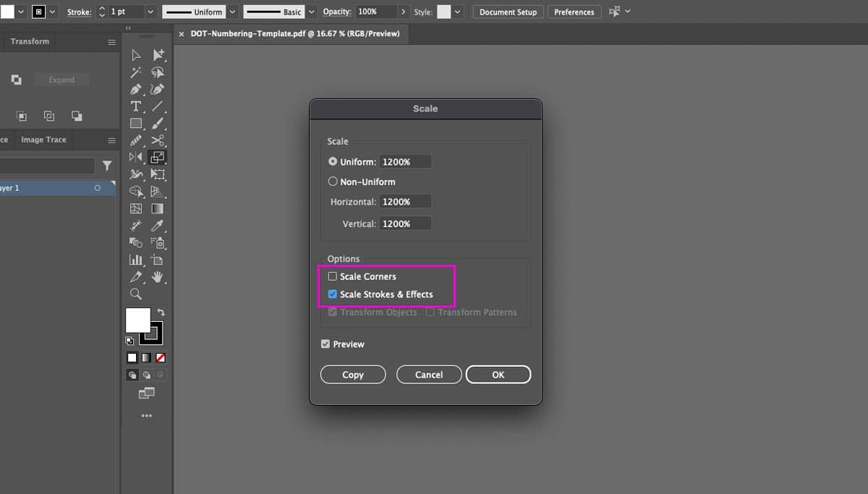
Task: Select the Column Graph tool
Action: coord(136,260)
